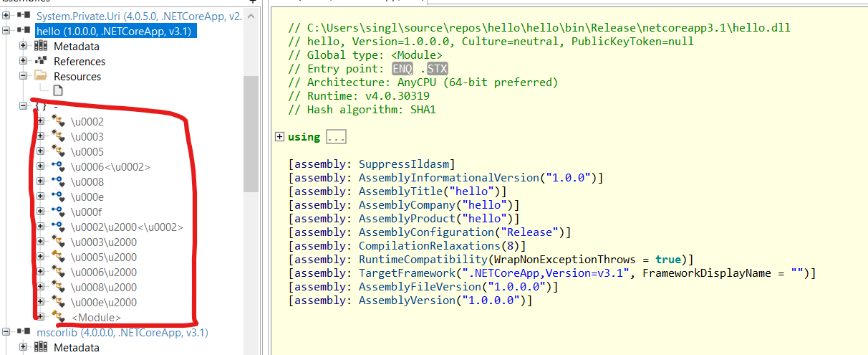The width and height of the screenshot is (868, 355).
Task: Click the class icon beside \u0005\u2000
Action: tap(59, 257)
